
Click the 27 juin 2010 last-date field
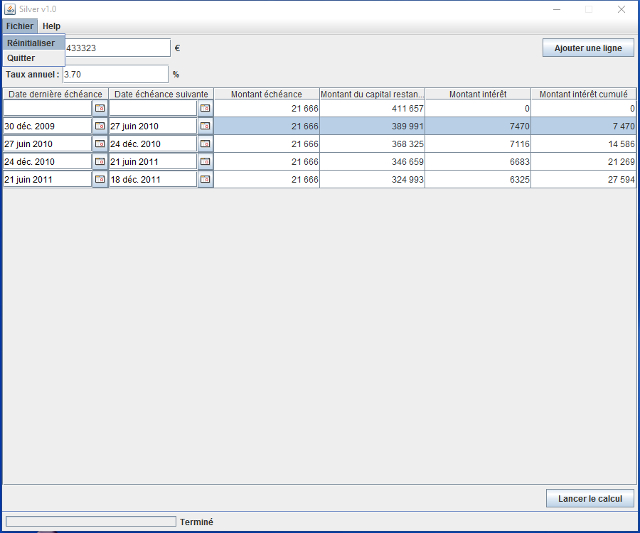coord(47,144)
